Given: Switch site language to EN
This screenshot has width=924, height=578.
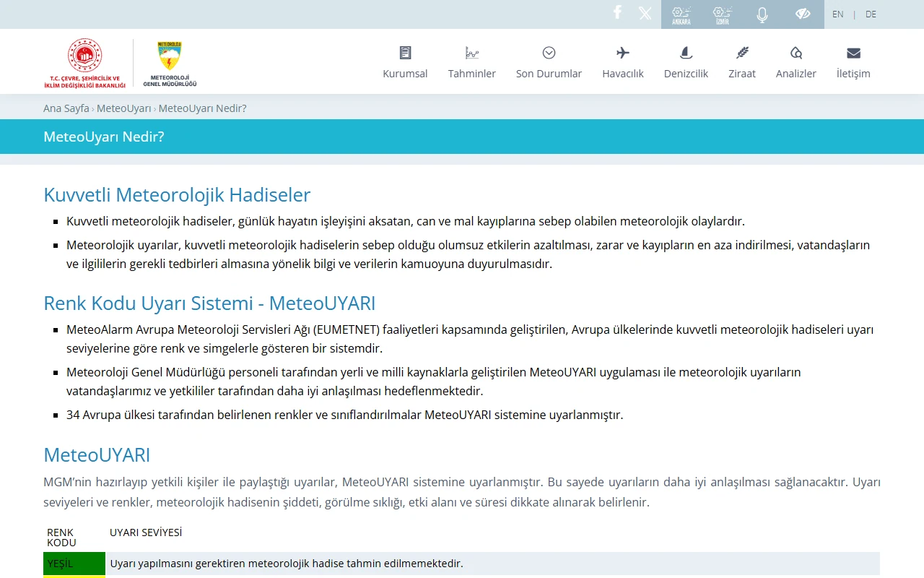Looking at the screenshot, I should point(837,14).
